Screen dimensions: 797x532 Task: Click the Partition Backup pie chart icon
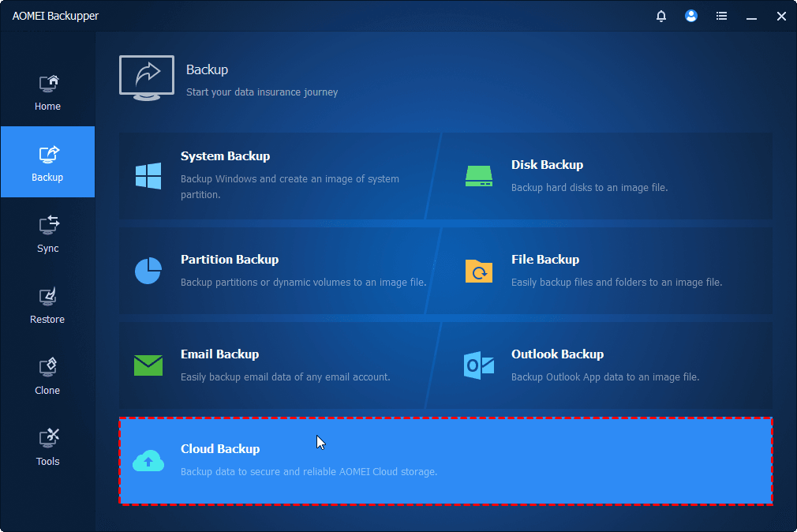[148, 271]
